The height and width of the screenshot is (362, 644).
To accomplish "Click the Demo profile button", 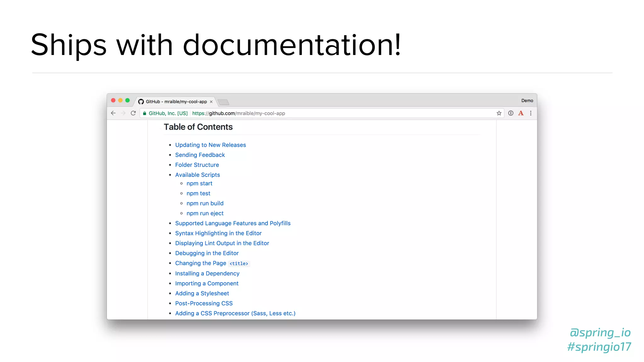I will tap(527, 101).
